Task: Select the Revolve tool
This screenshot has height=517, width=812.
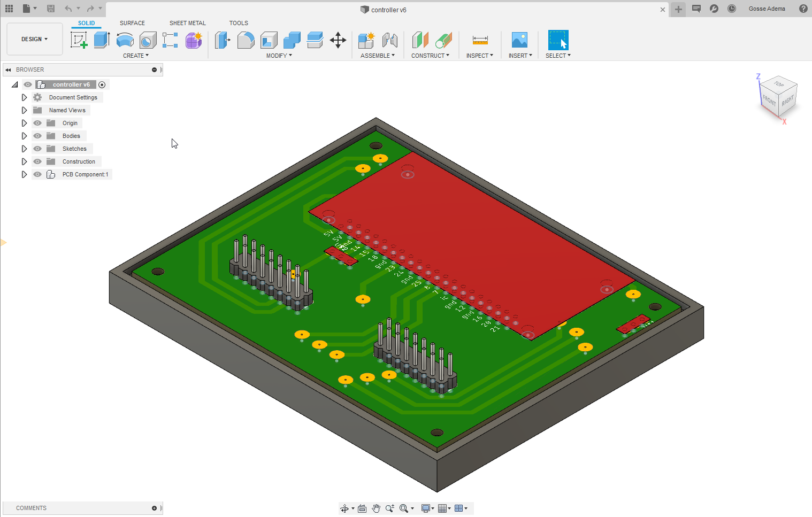Action: [x=125, y=40]
